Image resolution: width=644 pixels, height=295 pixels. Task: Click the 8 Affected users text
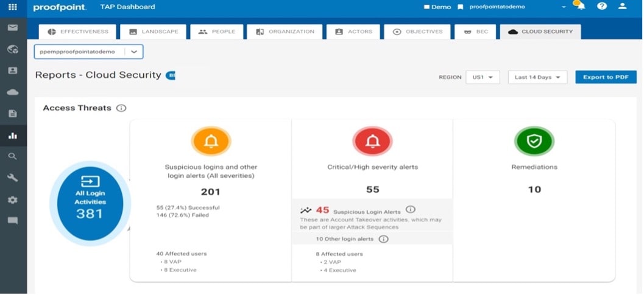click(x=339, y=254)
